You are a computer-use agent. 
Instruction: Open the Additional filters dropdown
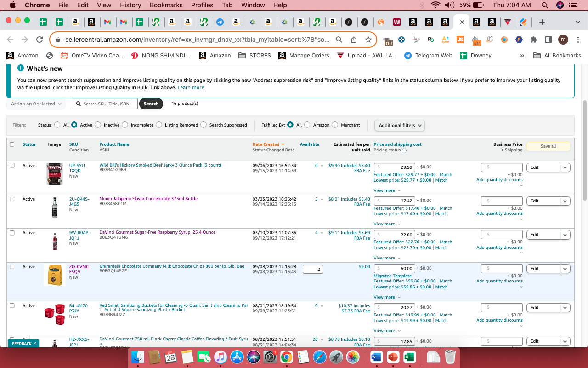pyautogui.click(x=400, y=125)
